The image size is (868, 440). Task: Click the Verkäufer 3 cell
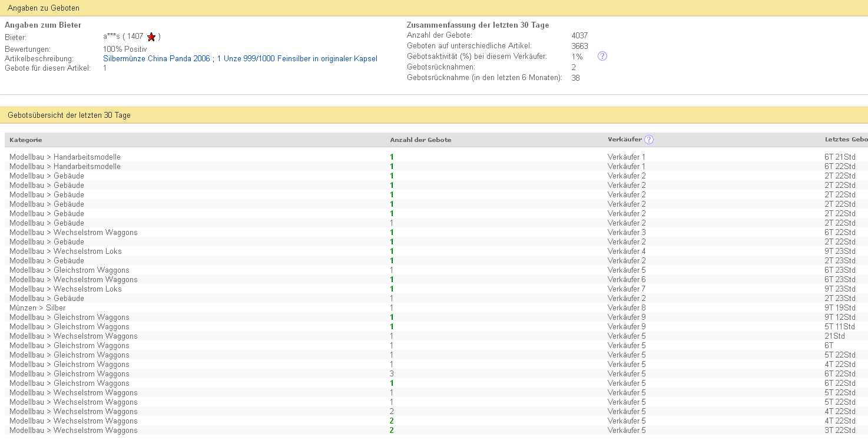click(x=627, y=233)
